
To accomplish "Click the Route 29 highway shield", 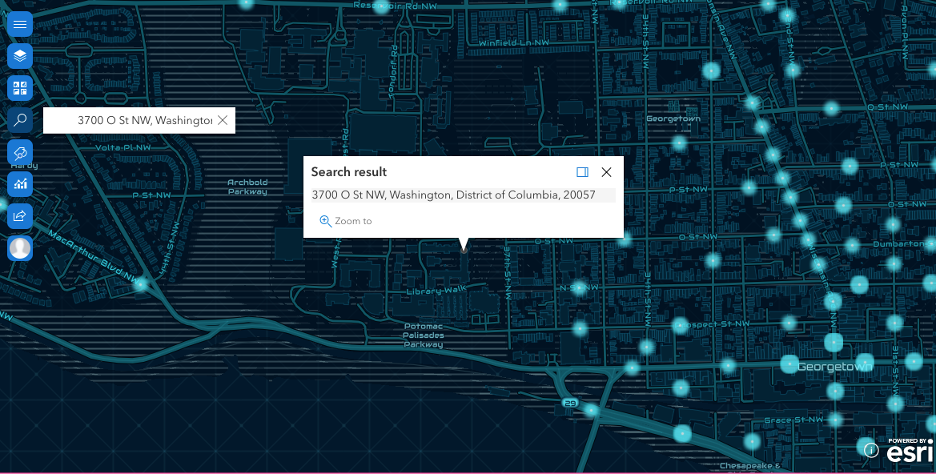I will point(570,404).
